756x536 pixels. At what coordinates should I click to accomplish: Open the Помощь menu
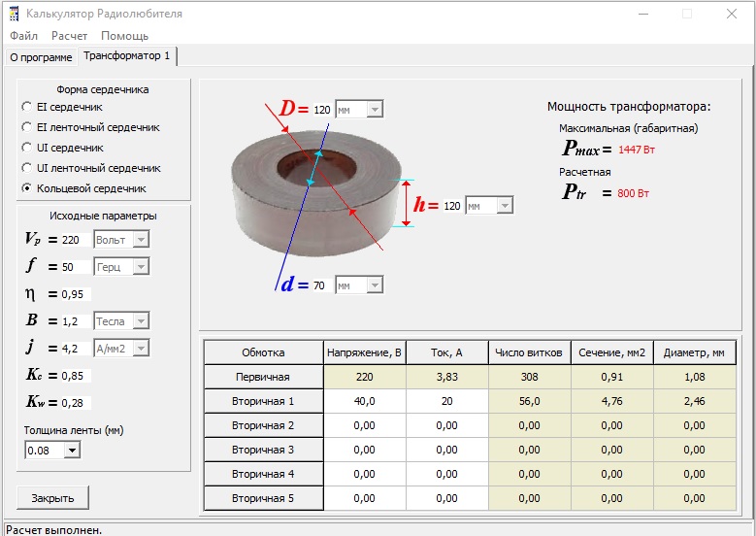click(124, 36)
